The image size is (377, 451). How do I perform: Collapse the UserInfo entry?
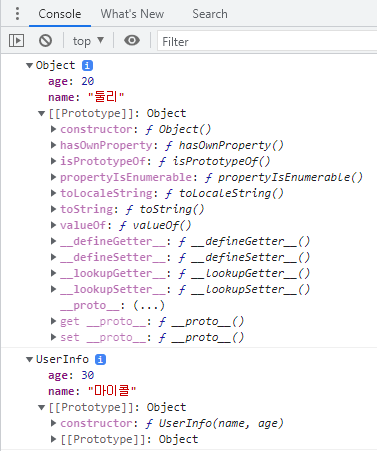tap(29, 359)
